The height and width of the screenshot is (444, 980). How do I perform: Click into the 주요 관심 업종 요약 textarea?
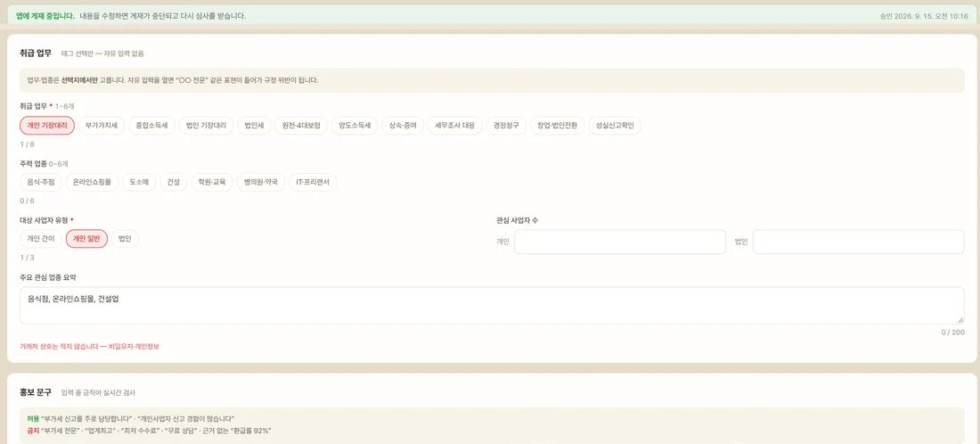[x=492, y=305]
